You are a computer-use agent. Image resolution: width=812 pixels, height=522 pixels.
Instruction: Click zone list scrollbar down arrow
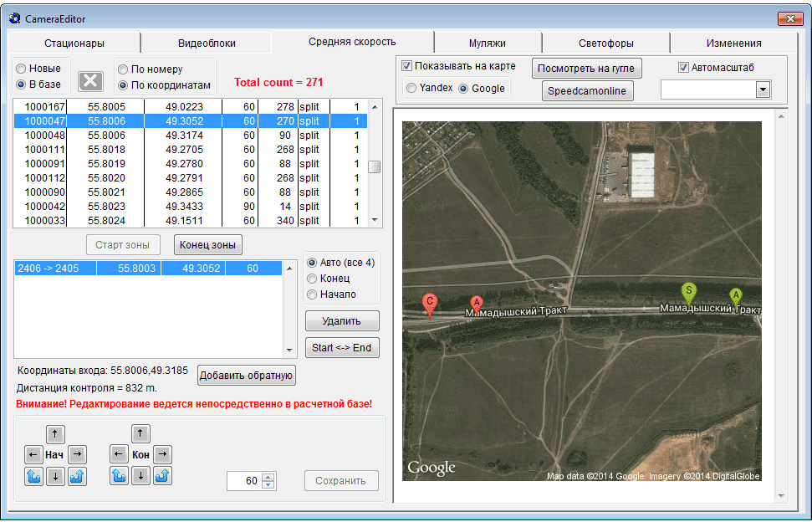point(289,351)
